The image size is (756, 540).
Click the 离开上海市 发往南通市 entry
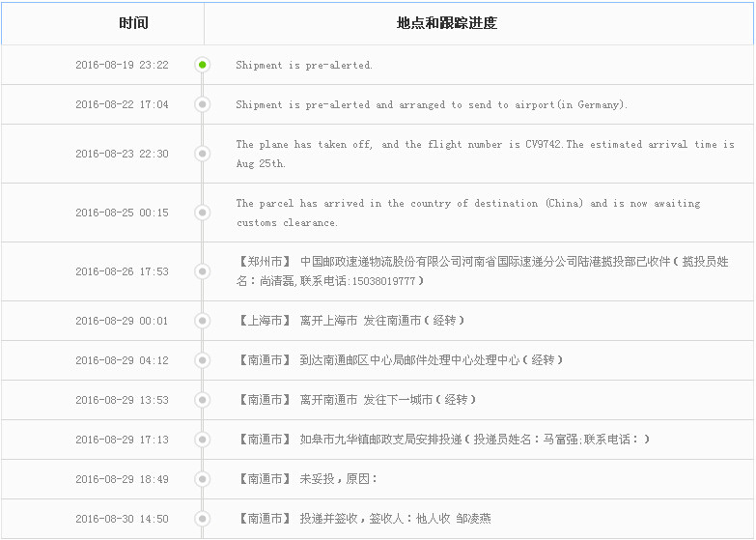(350, 321)
